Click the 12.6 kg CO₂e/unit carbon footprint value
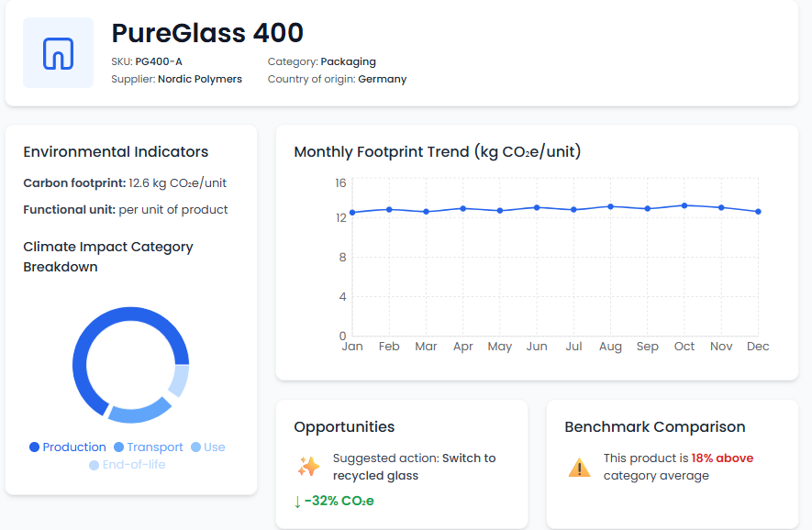 click(x=178, y=183)
